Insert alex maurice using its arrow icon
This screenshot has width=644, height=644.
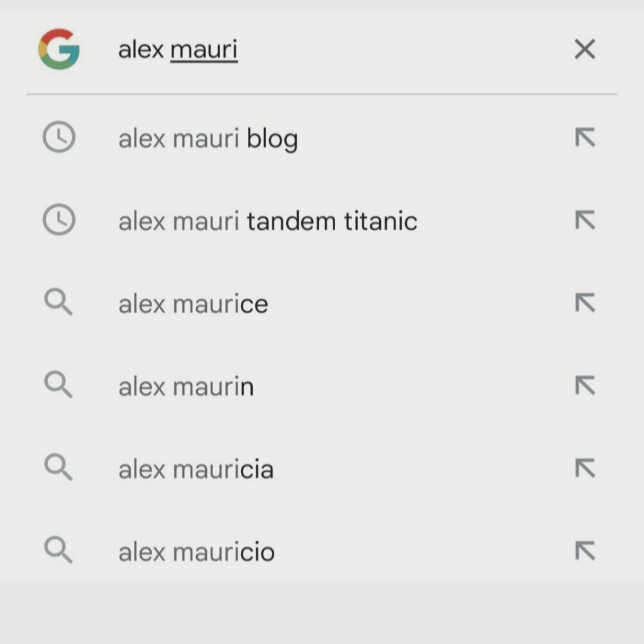tap(585, 303)
